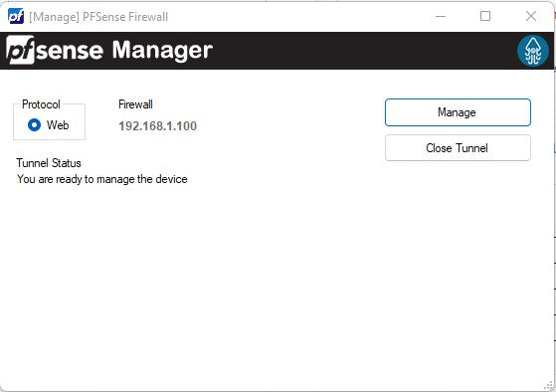Click "You are ready to manage the device" text
Image resolution: width=556 pixels, height=392 pixels.
102,179
